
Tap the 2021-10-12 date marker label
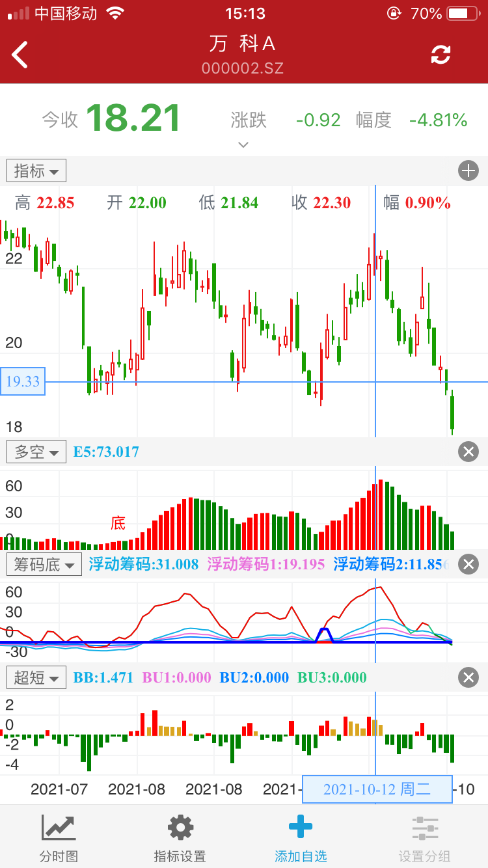pyautogui.click(x=377, y=789)
